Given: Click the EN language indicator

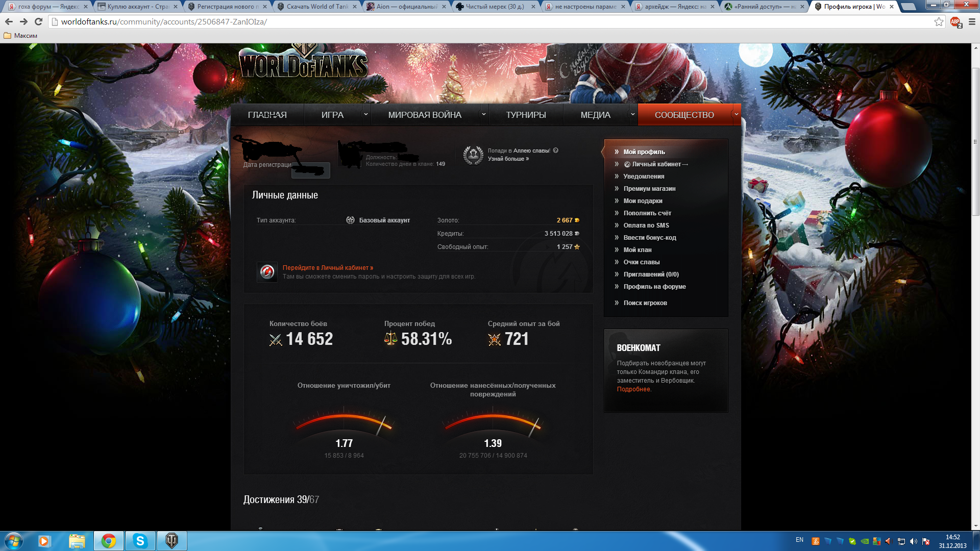Looking at the screenshot, I should 799,540.
